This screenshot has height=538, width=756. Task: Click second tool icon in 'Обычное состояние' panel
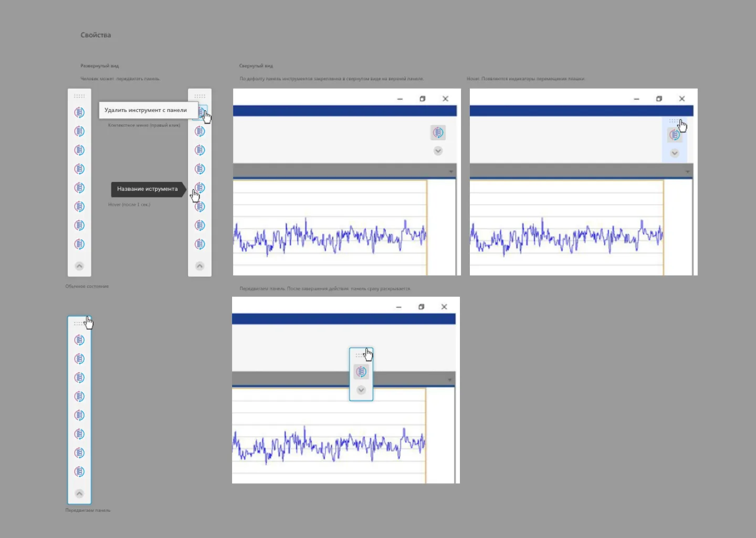[79, 131]
